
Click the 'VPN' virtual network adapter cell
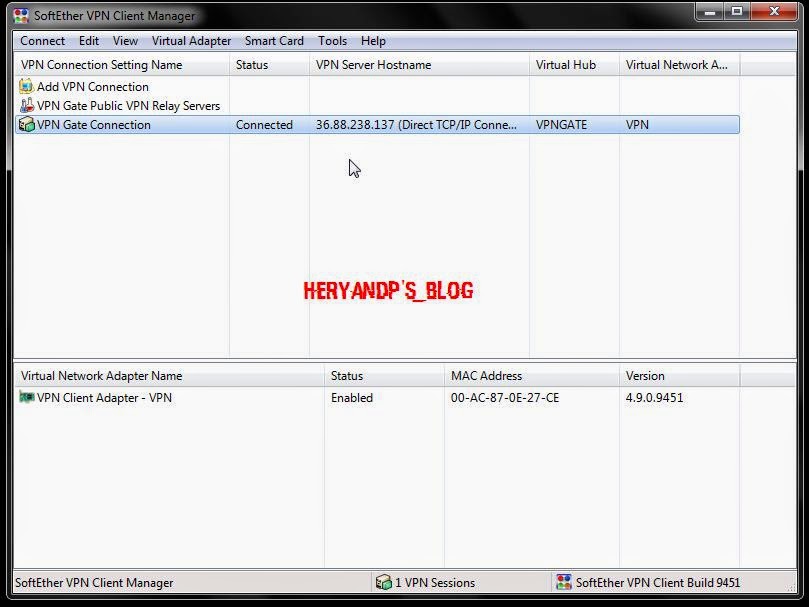(x=637, y=125)
